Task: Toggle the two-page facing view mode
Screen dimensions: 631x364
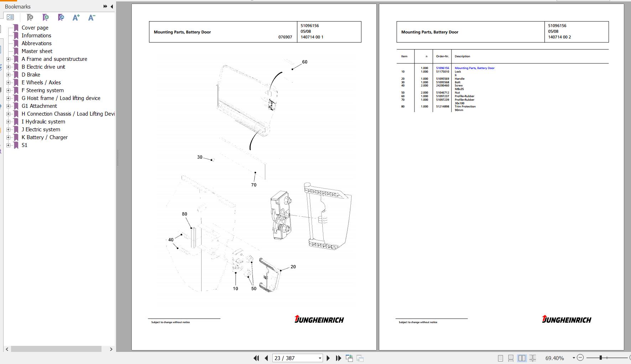Action: [x=522, y=358]
